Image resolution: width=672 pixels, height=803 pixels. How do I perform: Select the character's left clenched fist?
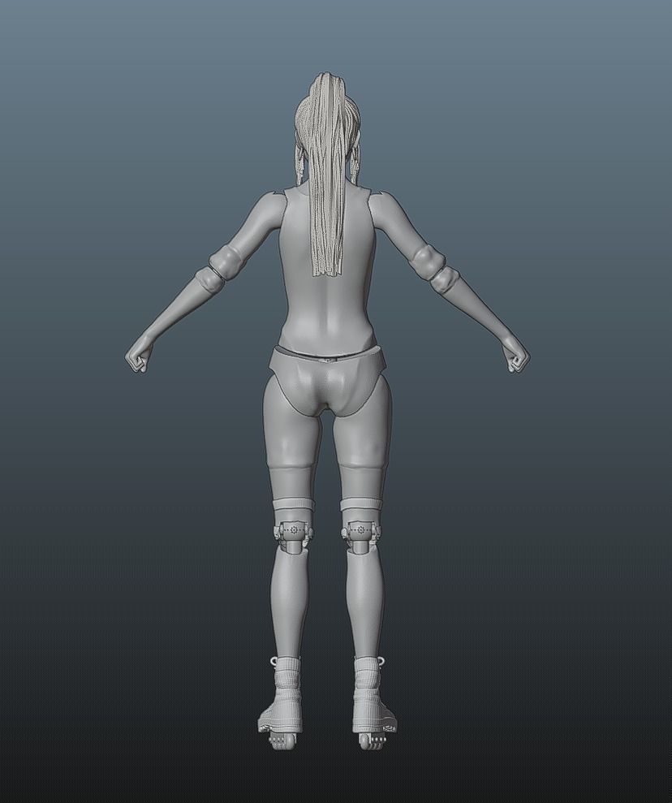pos(140,353)
